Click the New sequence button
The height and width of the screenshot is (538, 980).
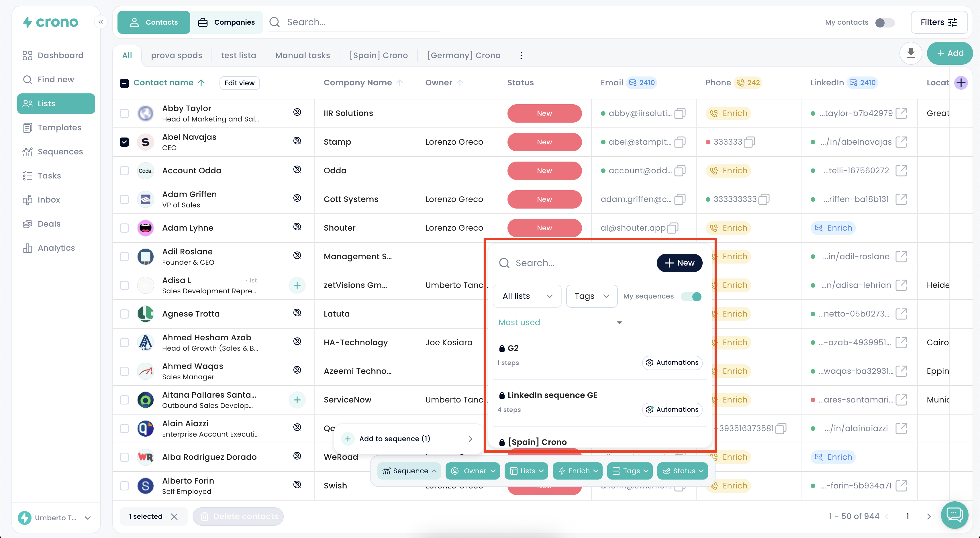click(x=679, y=263)
